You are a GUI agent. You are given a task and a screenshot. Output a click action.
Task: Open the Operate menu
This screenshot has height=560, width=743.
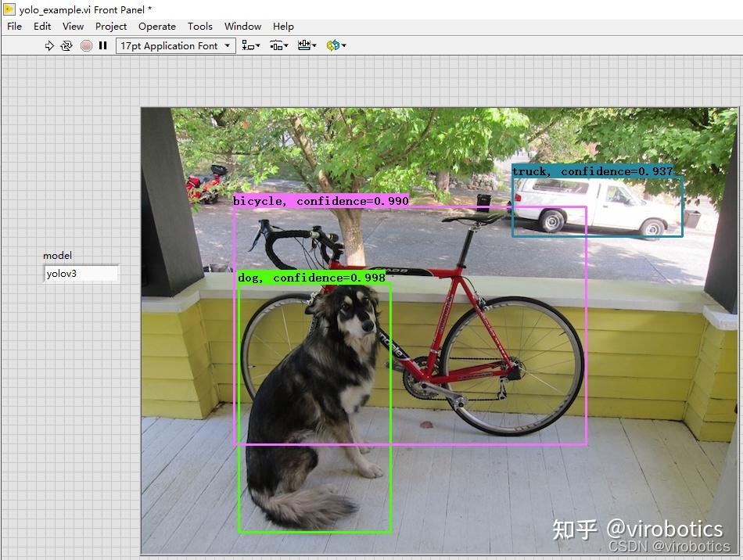(156, 26)
